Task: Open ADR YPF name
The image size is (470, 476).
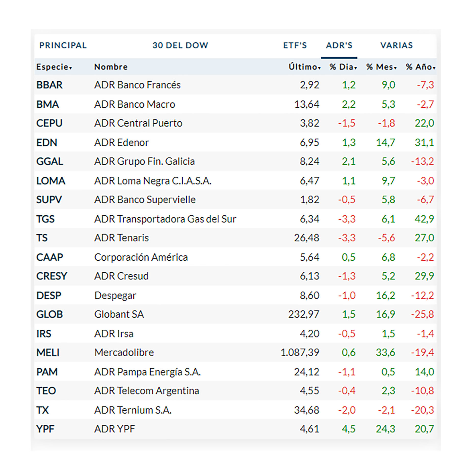Action: coord(115,429)
